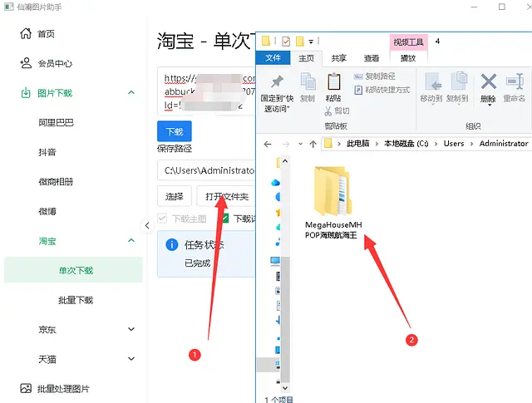Screen dimensions: 532x403
Task: Click the 任务状态 info icon
Action: coord(172,244)
